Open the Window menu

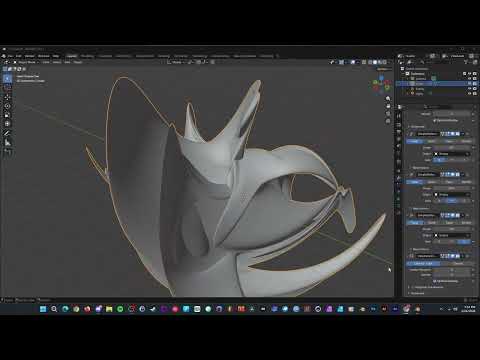click(44, 56)
